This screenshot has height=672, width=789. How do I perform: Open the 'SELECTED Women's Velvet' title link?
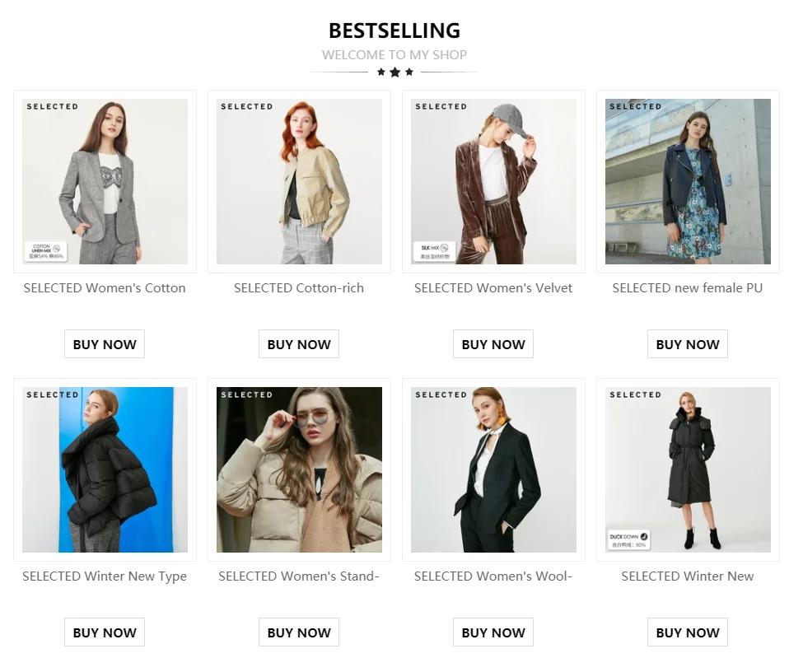(x=493, y=288)
